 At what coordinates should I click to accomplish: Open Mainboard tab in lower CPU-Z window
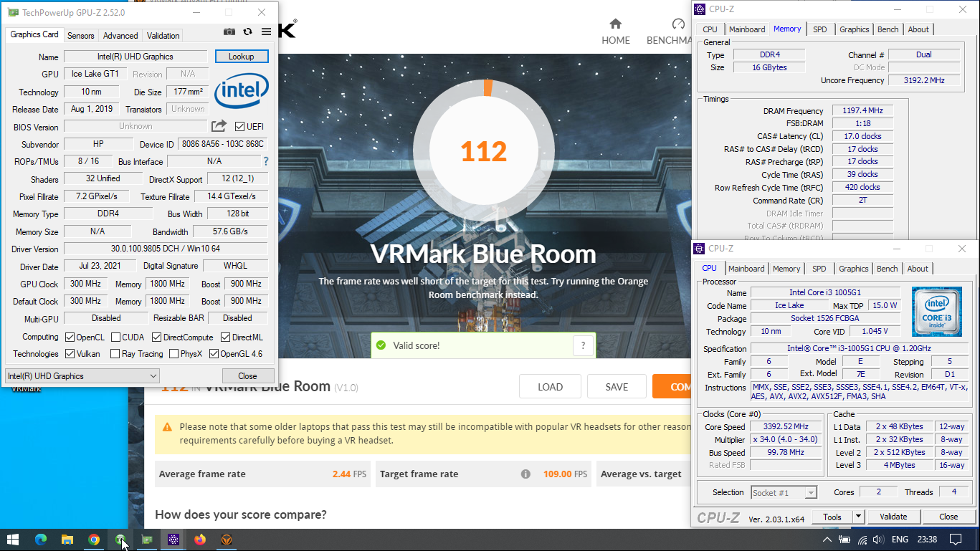[x=746, y=269]
